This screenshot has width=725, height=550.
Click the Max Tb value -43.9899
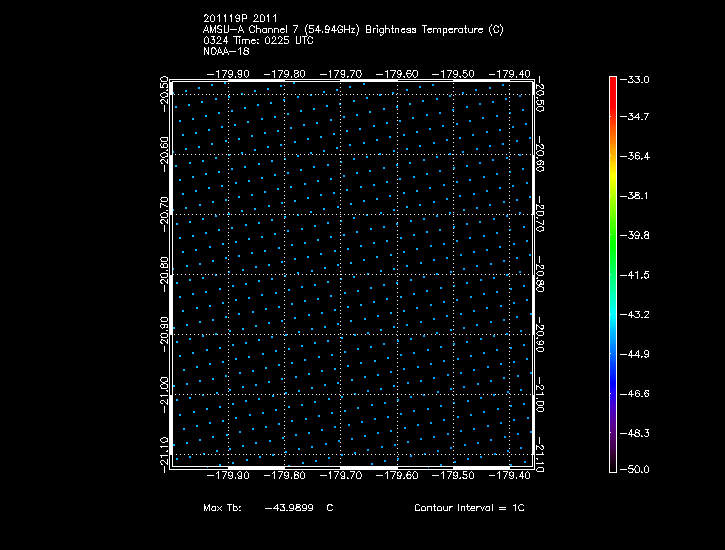[x=288, y=508]
